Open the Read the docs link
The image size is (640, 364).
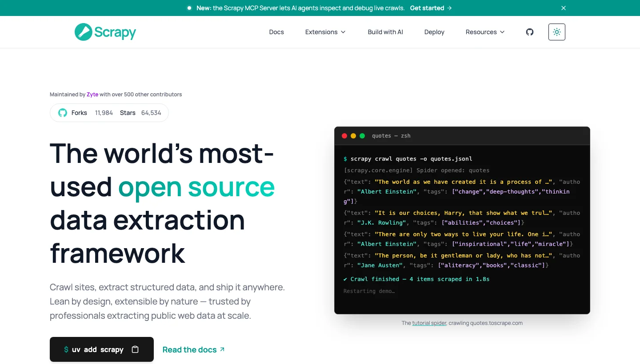(194, 350)
